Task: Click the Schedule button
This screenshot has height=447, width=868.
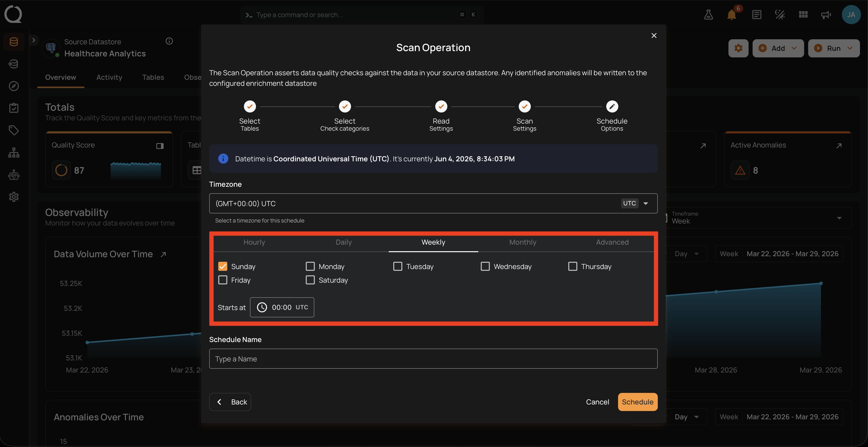Action: click(x=637, y=402)
